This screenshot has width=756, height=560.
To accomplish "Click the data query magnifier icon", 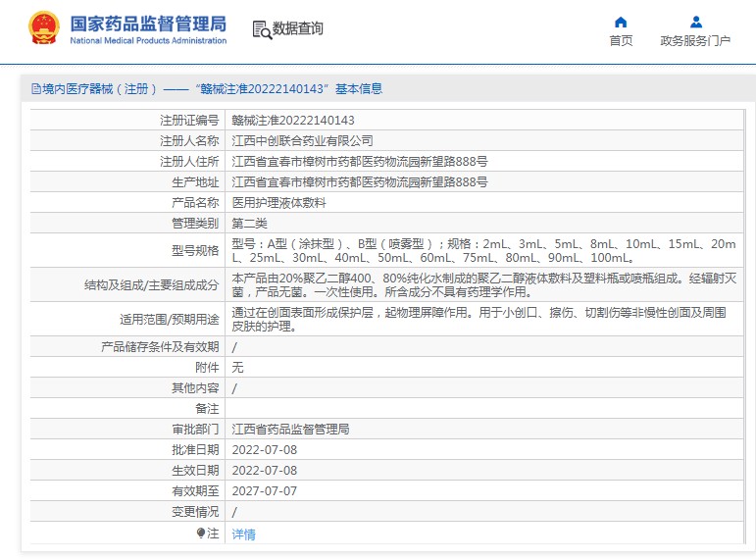I will click(262, 29).
